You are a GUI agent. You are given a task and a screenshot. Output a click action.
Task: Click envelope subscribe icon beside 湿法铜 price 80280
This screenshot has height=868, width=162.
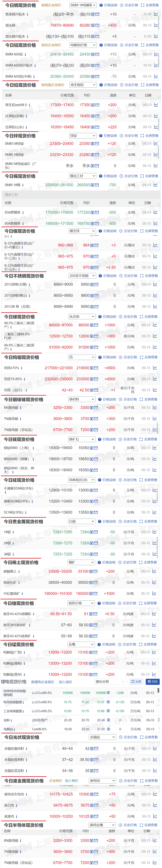[x=97, y=26]
